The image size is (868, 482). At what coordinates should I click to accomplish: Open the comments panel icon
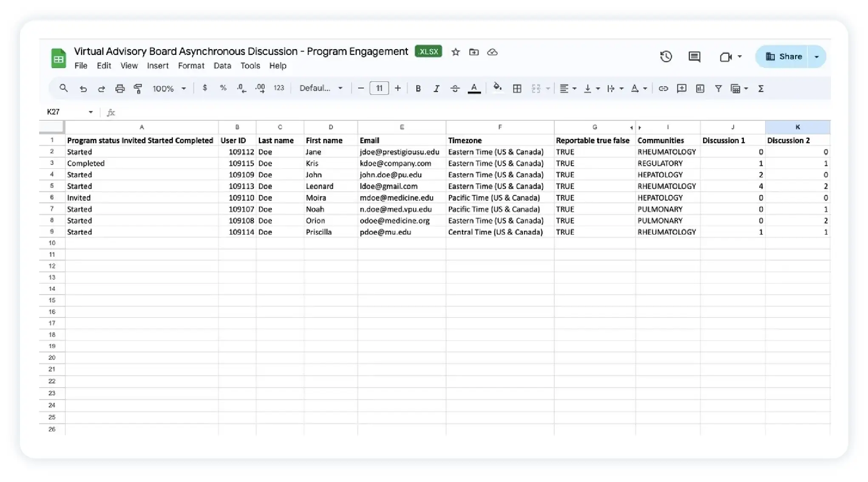tap(694, 57)
